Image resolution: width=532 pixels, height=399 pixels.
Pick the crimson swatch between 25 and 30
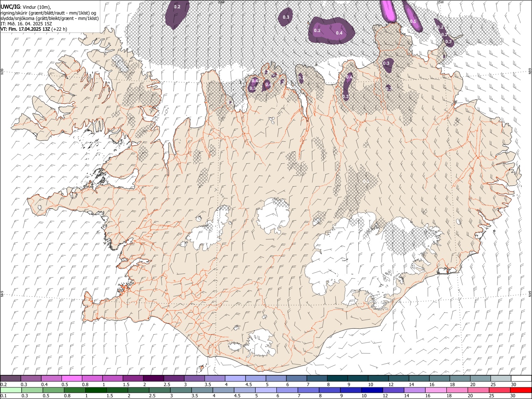[x=500, y=390]
